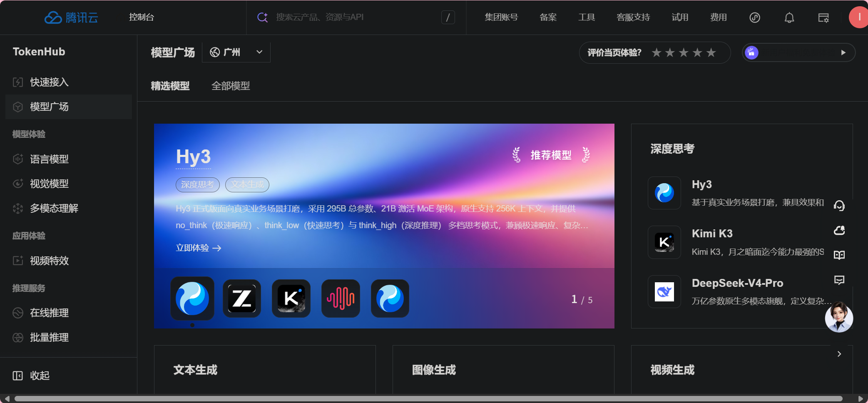Click the horizontal scrollbar at the bottom

tap(429, 398)
